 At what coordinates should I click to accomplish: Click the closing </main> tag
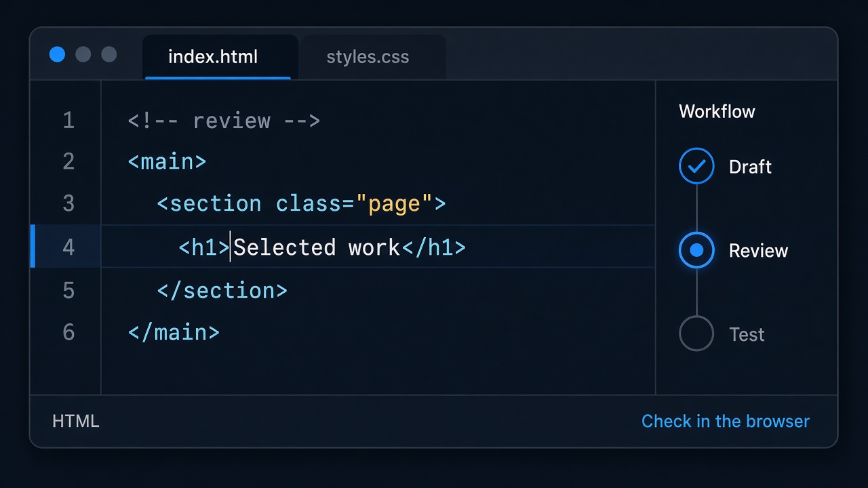[174, 332]
